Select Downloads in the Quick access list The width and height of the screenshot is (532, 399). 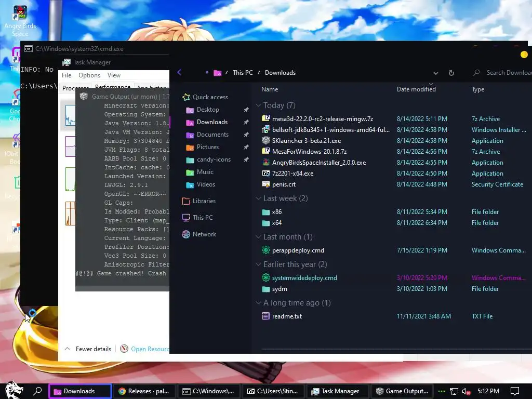coord(207,122)
